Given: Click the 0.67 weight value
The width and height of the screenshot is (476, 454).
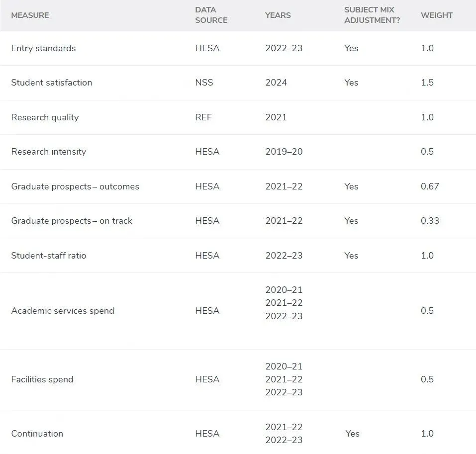Looking at the screenshot, I should click(x=430, y=186).
